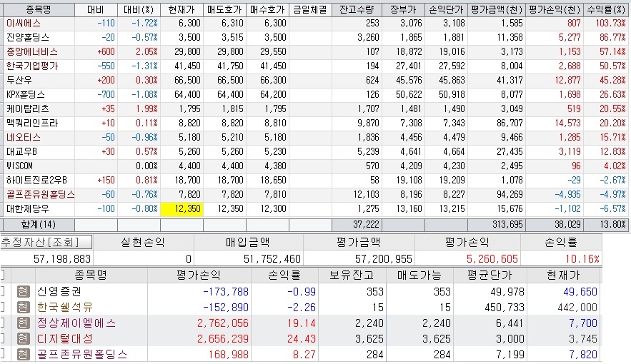Select 한국쉘석유 name in lower table
The image size is (631, 364).
(65, 308)
